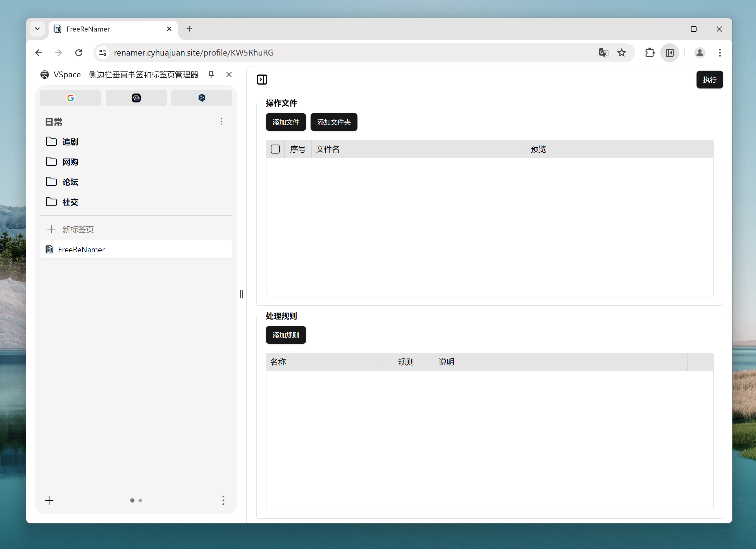Click the Google pinned shortcut tile
The width and height of the screenshot is (756, 549).
pyautogui.click(x=70, y=98)
